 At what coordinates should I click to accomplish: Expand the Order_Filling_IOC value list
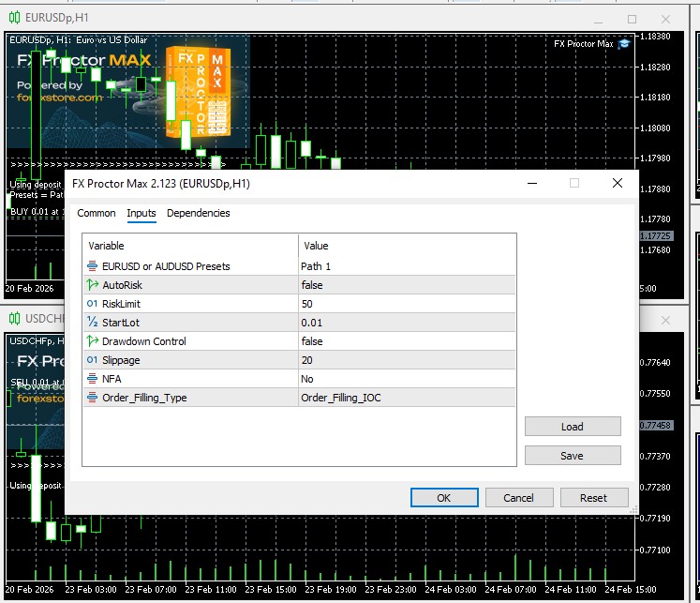coord(407,398)
